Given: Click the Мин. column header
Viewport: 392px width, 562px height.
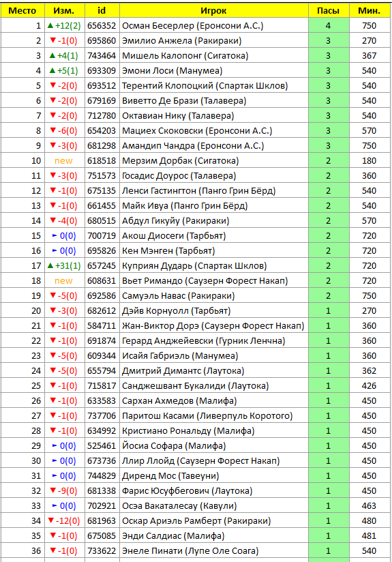Looking at the screenshot, I should click(x=370, y=11).
